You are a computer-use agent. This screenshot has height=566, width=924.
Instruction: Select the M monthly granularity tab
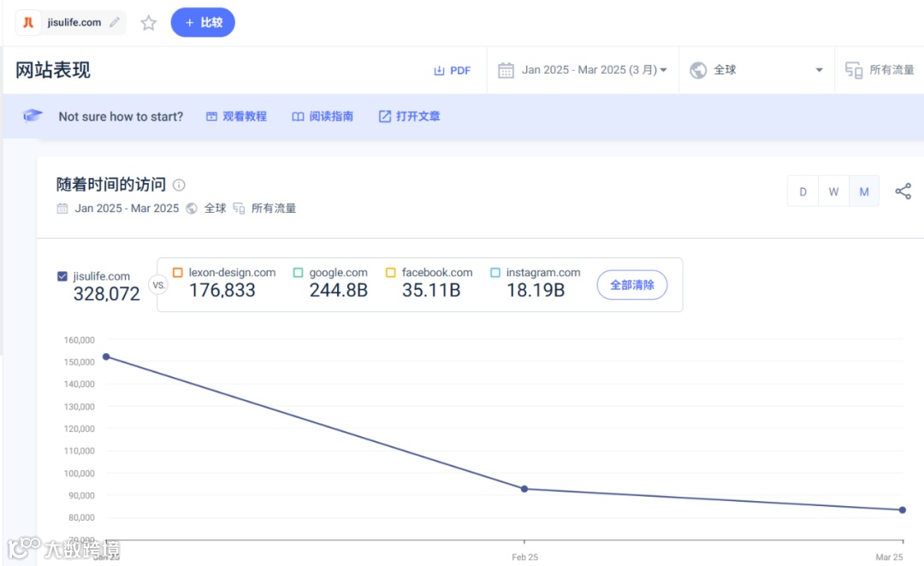pos(864,192)
